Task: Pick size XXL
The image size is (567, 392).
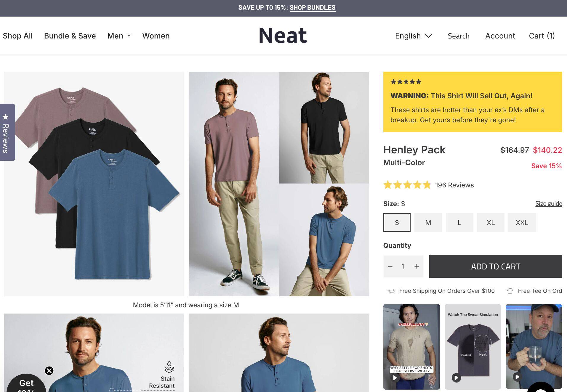Action: pos(522,223)
